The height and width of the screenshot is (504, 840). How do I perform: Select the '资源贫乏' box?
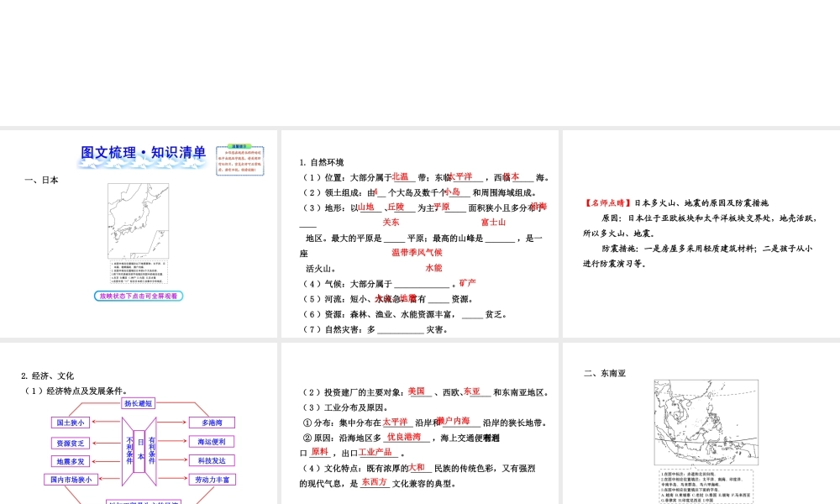tap(71, 443)
